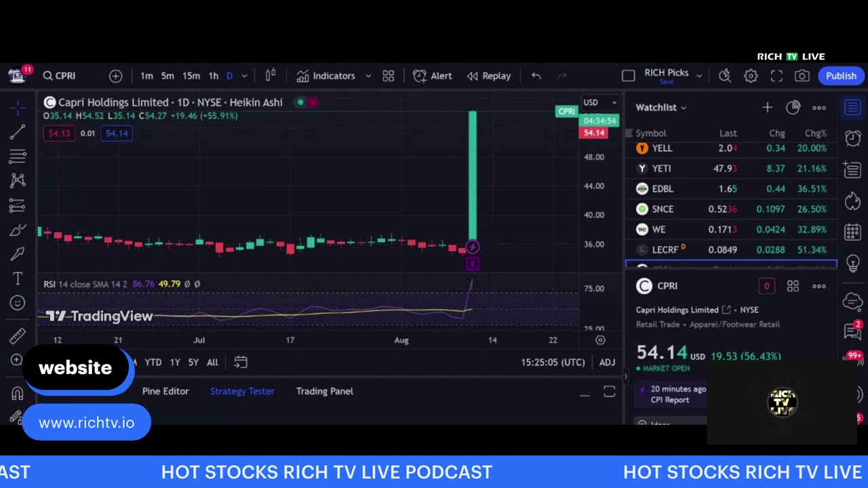Redo the chart action
Viewport: 868px width, 488px height.
tap(561, 76)
